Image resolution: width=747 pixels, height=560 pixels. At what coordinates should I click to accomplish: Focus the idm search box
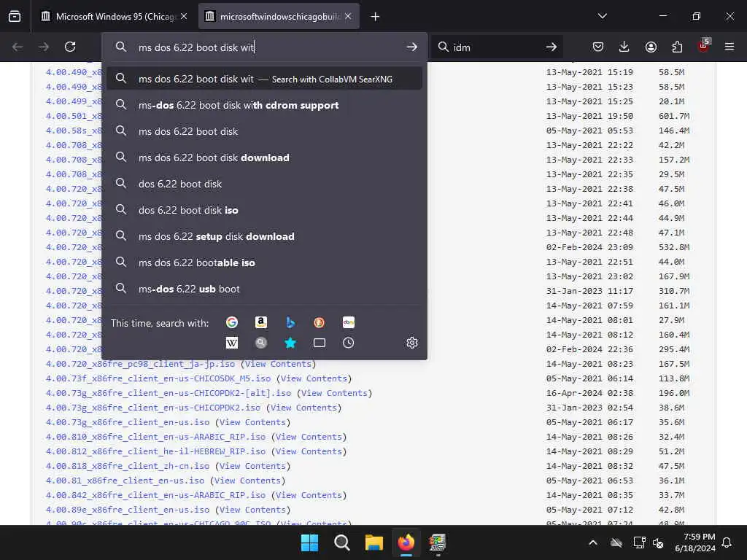click(495, 47)
